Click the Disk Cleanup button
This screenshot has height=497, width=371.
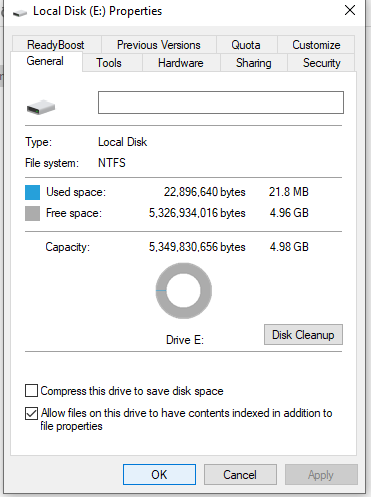click(x=303, y=335)
